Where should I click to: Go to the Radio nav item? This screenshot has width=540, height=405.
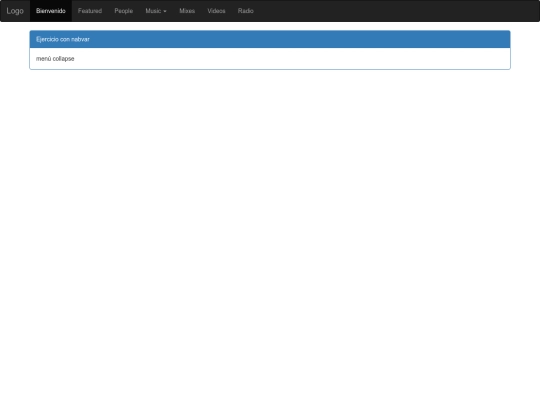point(246,11)
